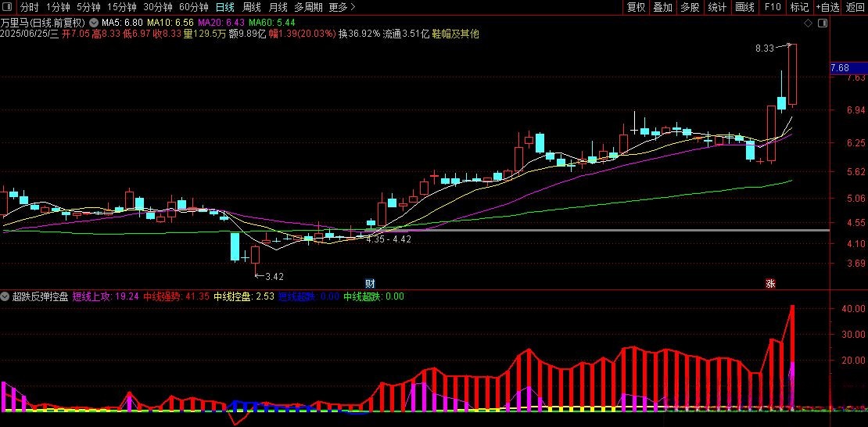Click 返回 to go back

[855, 7]
